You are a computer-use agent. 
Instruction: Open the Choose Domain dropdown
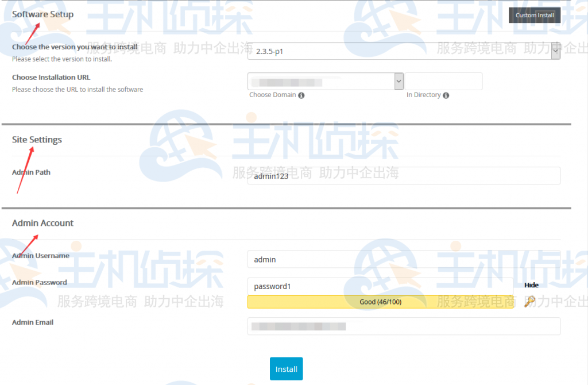[322, 81]
